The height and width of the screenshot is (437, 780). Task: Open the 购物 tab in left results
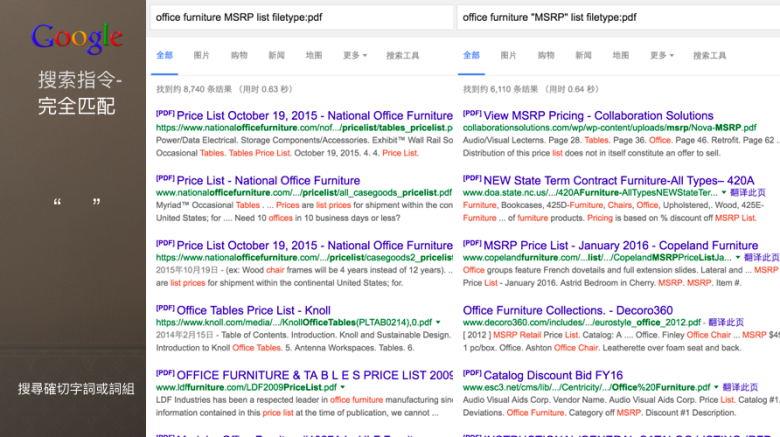[x=239, y=55]
